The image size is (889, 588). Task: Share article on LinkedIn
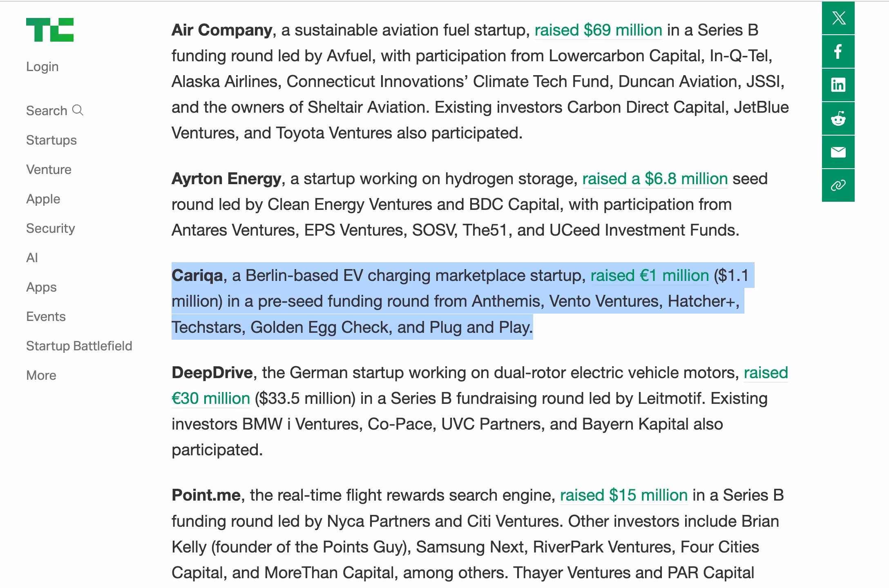838,85
